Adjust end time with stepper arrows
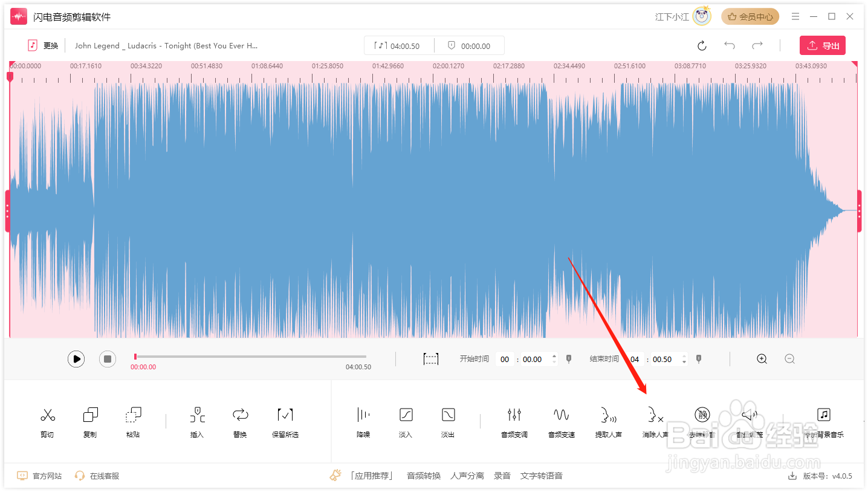Viewport: 868px width, 492px height. (684, 359)
